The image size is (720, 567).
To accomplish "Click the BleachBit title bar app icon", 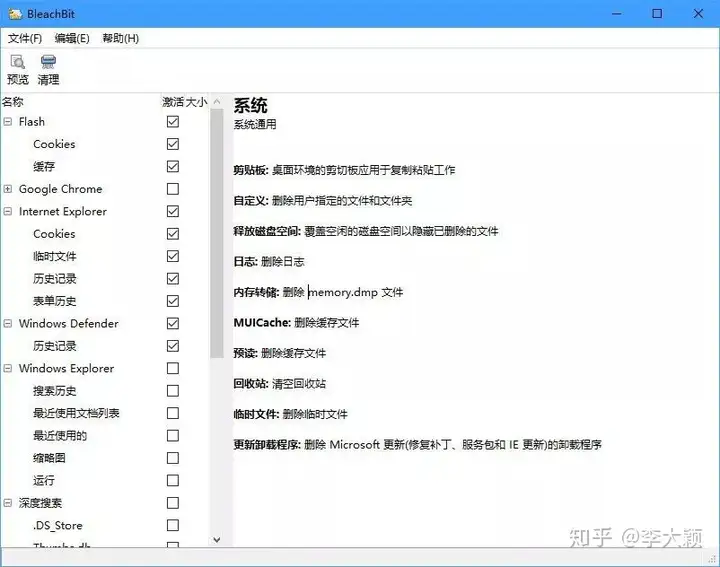I will (15, 14).
